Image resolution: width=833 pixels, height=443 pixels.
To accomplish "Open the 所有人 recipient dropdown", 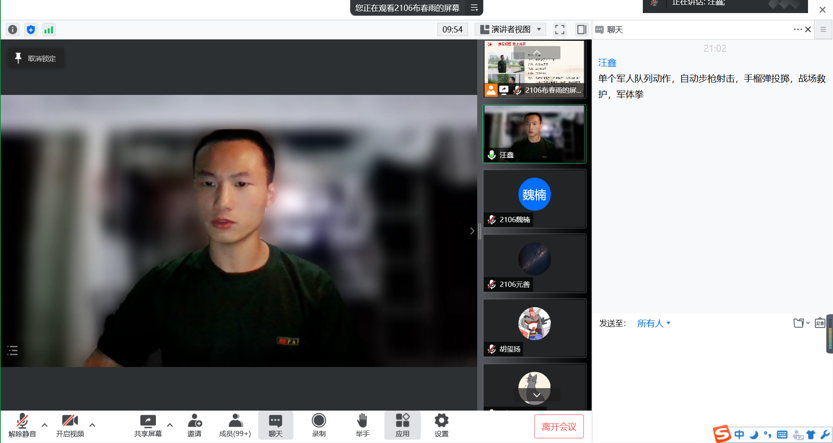I will point(654,323).
